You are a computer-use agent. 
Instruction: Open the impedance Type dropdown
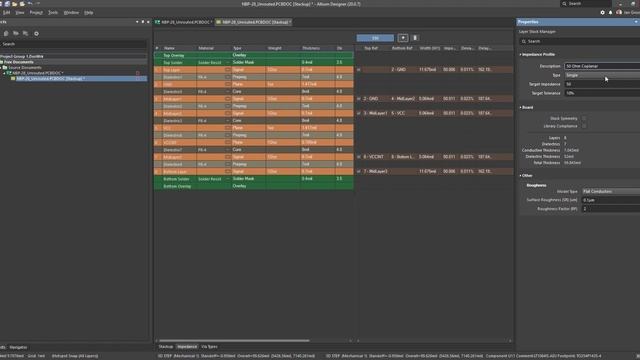pos(602,75)
